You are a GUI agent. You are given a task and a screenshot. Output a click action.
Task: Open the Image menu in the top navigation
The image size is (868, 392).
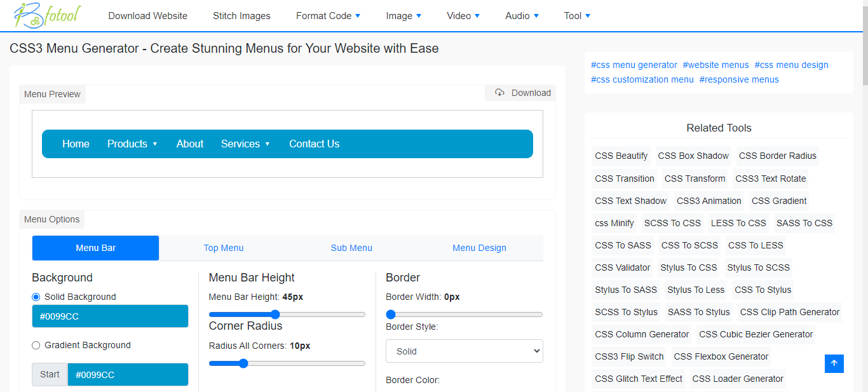(x=403, y=15)
